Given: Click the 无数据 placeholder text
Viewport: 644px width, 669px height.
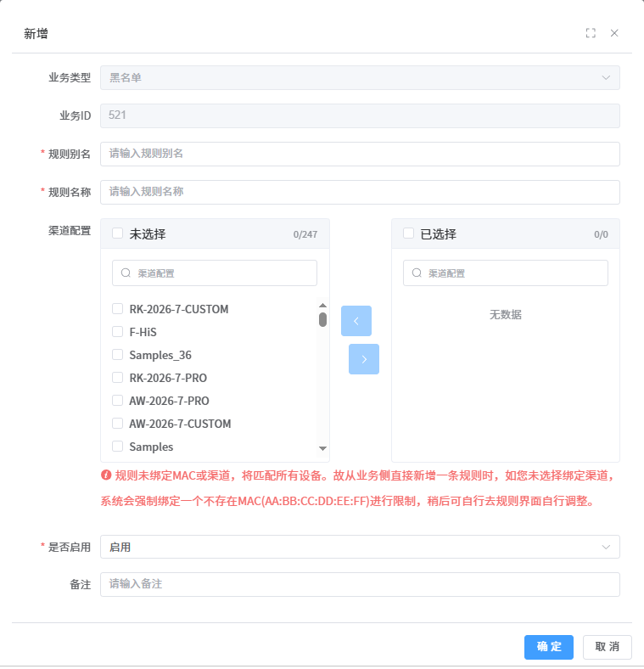Looking at the screenshot, I should point(506,315).
